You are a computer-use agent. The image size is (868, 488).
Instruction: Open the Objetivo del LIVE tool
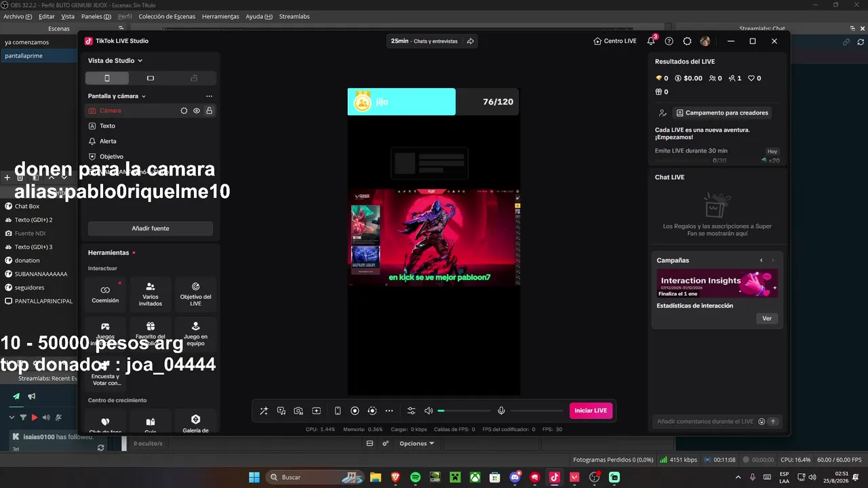(196, 295)
